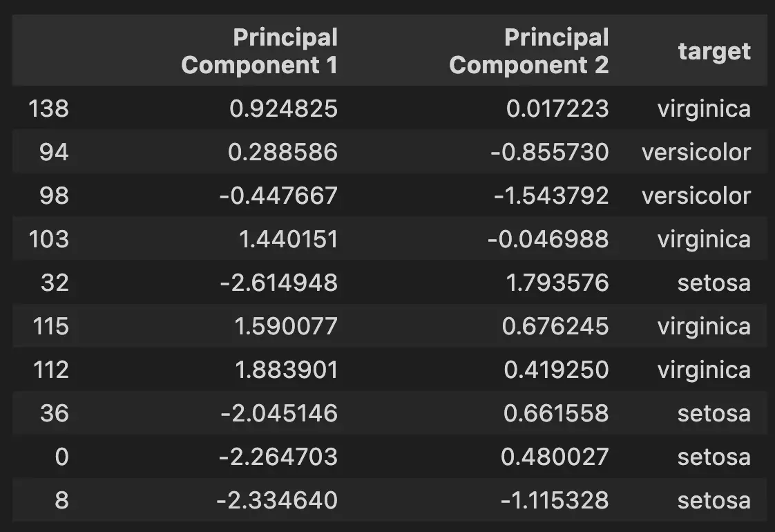Click the cell showing 1.590077
The image size is (775, 532).
[x=286, y=326]
